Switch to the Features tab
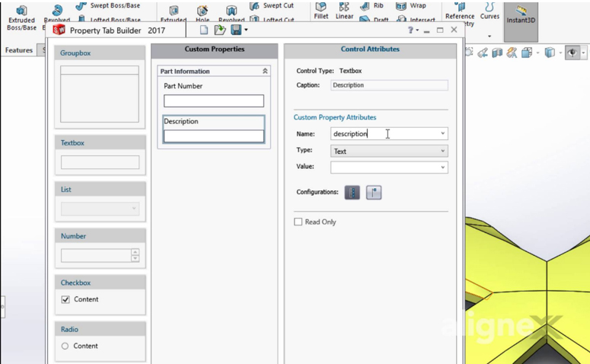Viewport: 590px width, 364px height. [x=19, y=50]
